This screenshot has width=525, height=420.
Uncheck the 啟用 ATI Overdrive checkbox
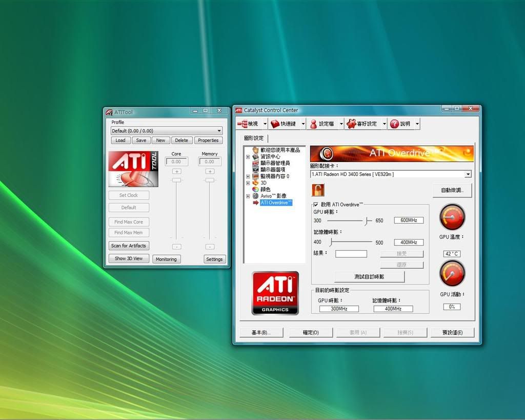click(x=316, y=205)
